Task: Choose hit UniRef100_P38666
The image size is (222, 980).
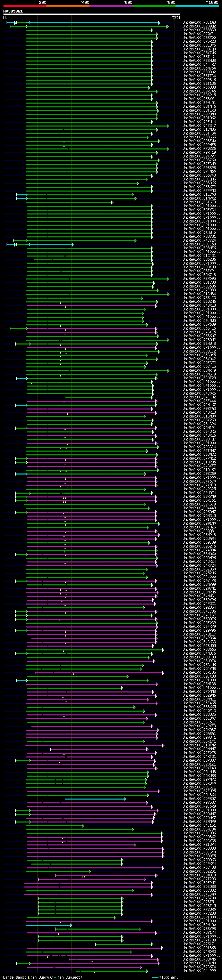Action: coord(199,137)
